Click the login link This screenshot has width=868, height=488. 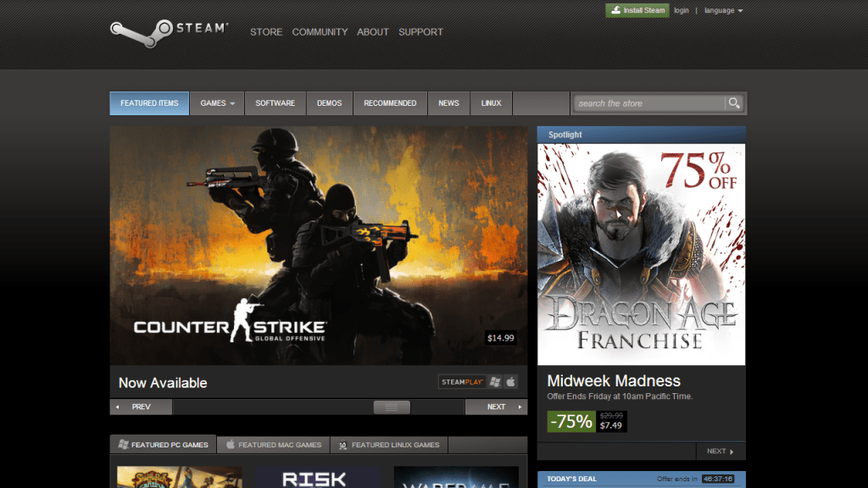(x=682, y=10)
